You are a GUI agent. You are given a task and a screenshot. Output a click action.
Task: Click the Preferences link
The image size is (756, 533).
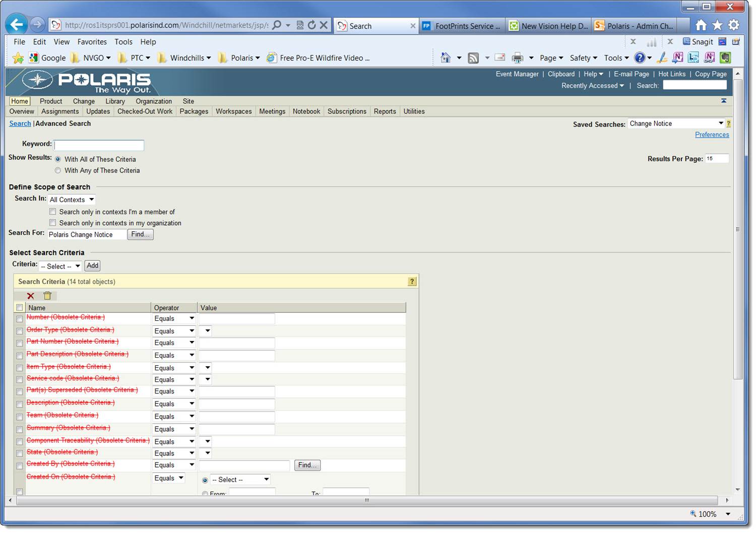[712, 135]
